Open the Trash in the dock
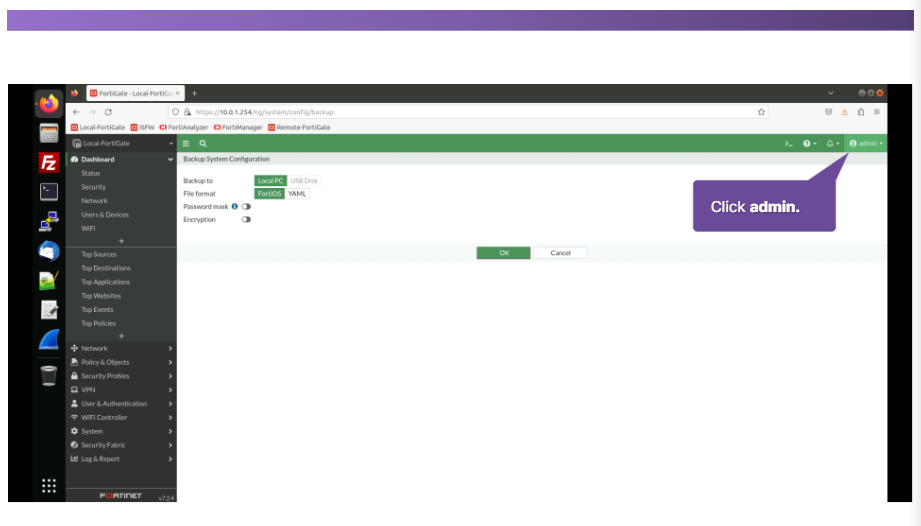 [49, 376]
